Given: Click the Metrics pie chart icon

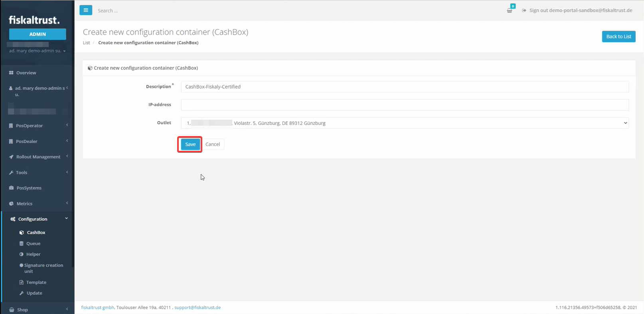Looking at the screenshot, I should pyautogui.click(x=11, y=203).
